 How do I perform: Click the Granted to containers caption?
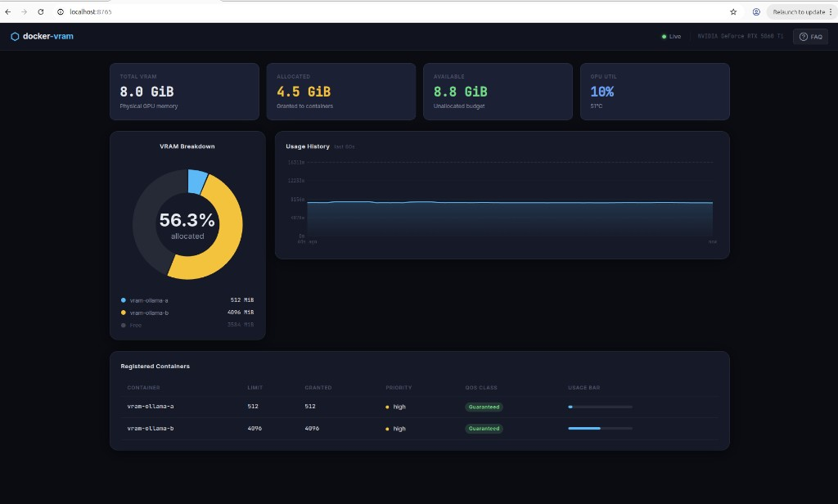pos(304,106)
